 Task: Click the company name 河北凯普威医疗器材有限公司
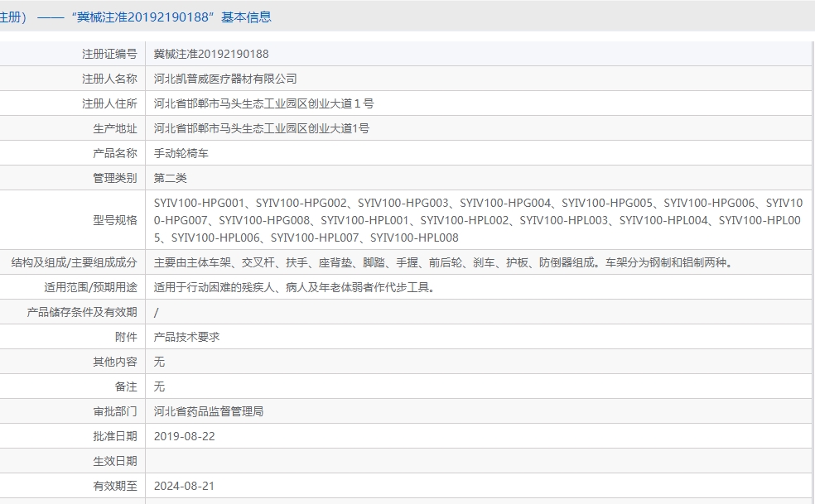pos(225,79)
